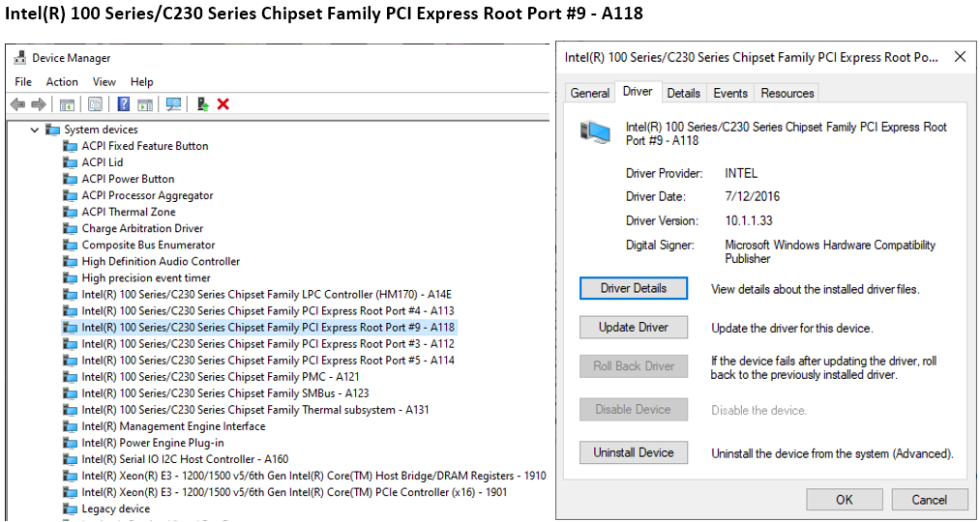Click the driver date 7/12/2016

(x=752, y=197)
